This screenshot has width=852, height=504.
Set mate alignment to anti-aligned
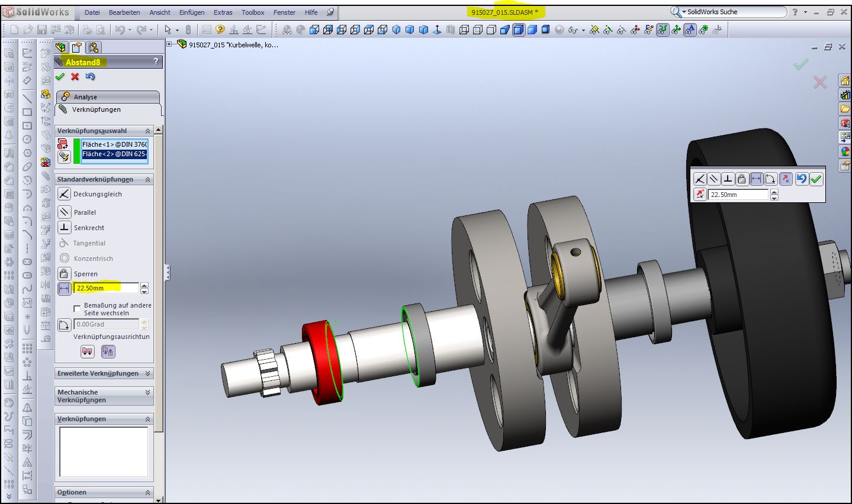(x=108, y=351)
